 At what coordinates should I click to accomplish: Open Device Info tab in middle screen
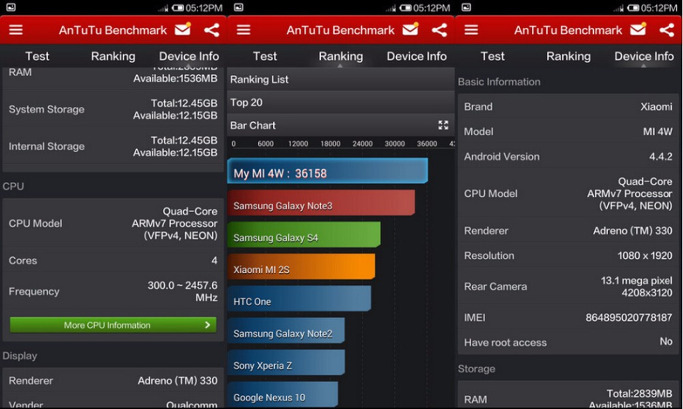pos(417,56)
